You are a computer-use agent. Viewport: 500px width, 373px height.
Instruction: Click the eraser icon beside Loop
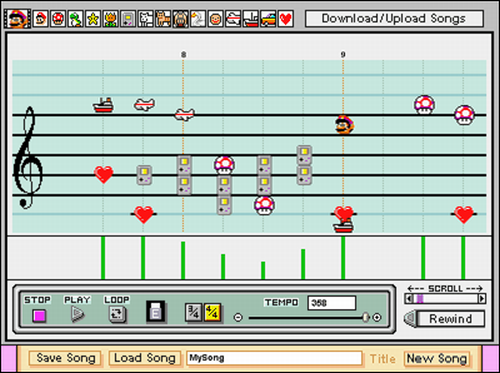click(x=156, y=312)
